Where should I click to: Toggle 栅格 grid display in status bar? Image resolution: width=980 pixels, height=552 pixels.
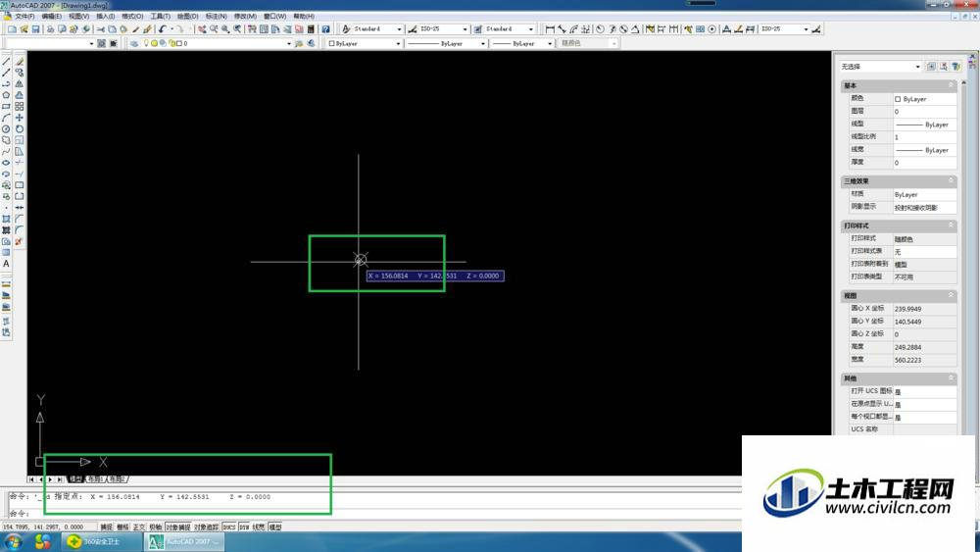tap(123, 527)
